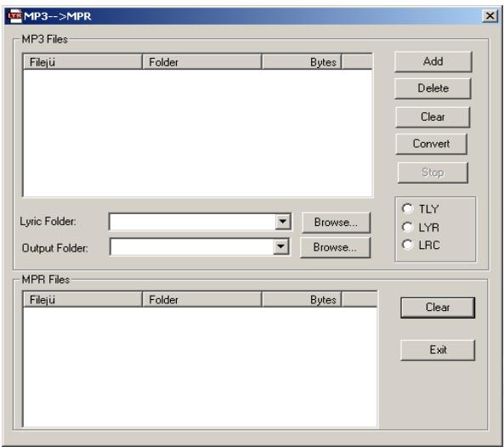The image size is (504, 447).
Task: Click the LYR application icon in title bar
Action: click(14, 16)
